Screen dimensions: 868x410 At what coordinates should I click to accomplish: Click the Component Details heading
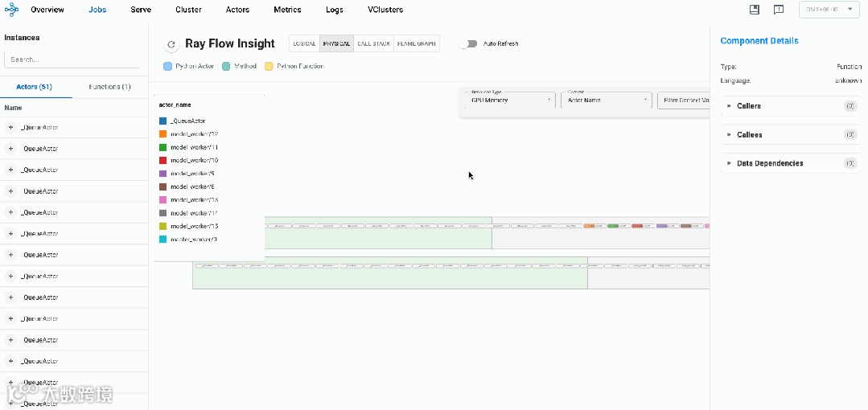tap(759, 40)
